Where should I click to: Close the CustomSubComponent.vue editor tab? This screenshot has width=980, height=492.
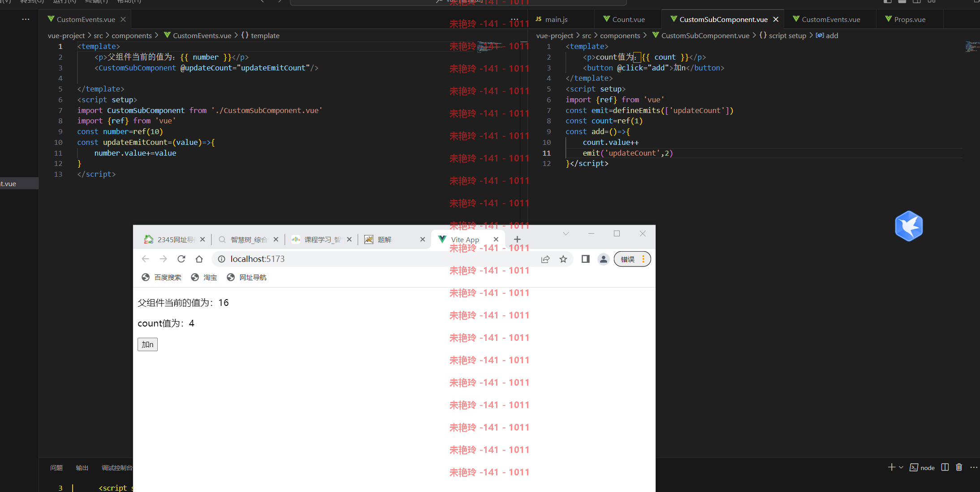point(776,19)
